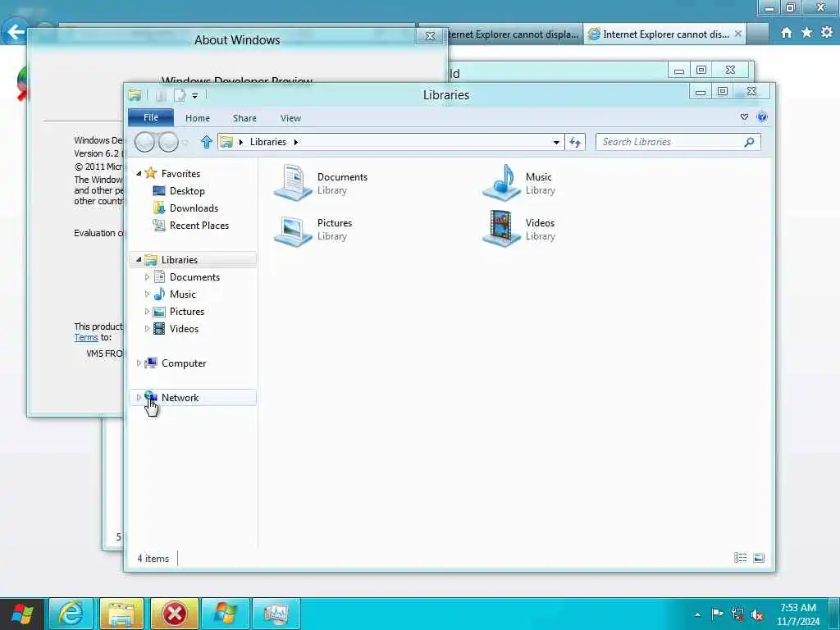The image size is (840, 630).
Task: Open the Home ribbon tab
Action: click(x=198, y=118)
